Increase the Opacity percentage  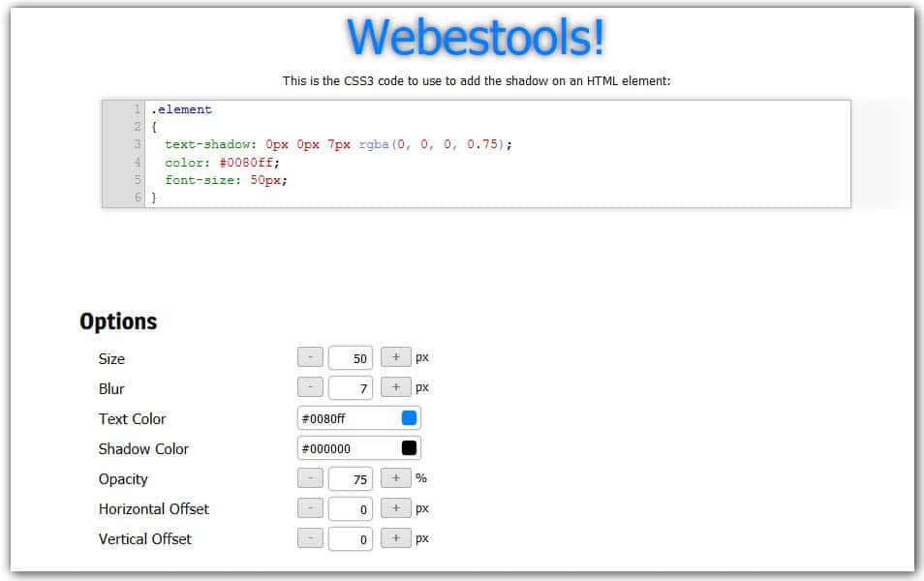coord(395,477)
